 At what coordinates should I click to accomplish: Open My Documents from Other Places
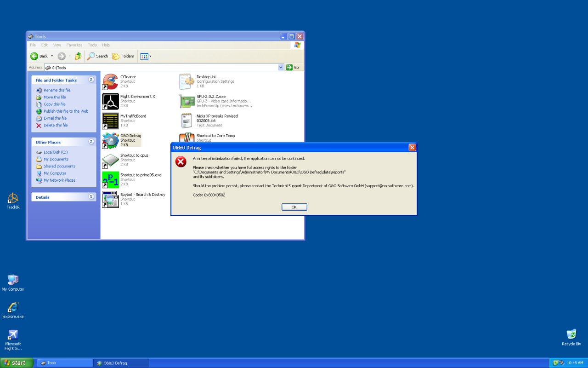pos(56,159)
